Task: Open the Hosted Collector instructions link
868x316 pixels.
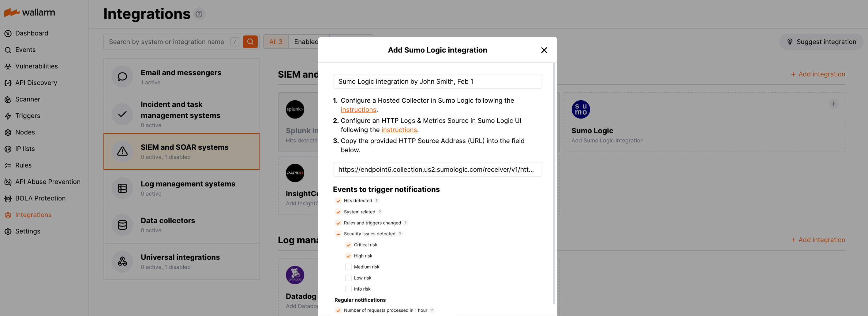Action: coord(358,109)
